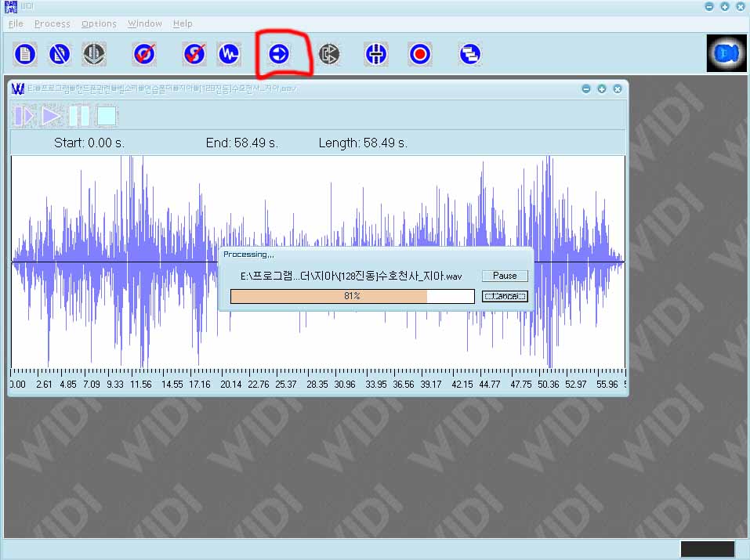Click the tuning fork toolbar icon
Viewport: 750px width, 560px height.
coord(376,54)
